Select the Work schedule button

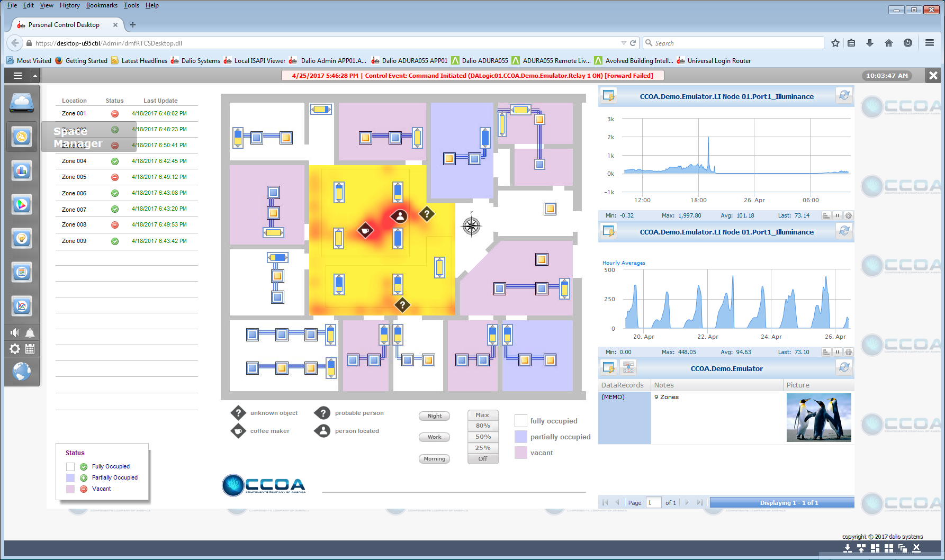coord(434,437)
